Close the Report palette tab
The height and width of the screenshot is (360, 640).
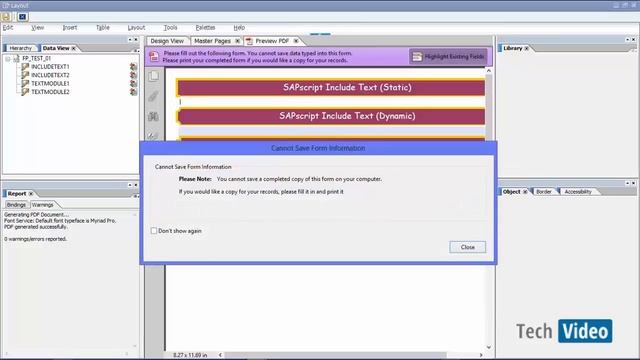pyautogui.click(x=31, y=193)
